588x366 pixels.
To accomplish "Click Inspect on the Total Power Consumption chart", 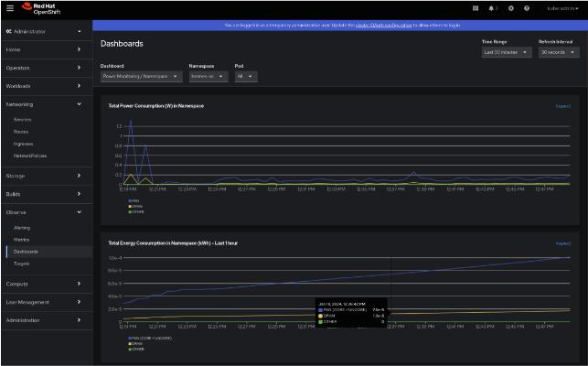I will click(563, 106).
